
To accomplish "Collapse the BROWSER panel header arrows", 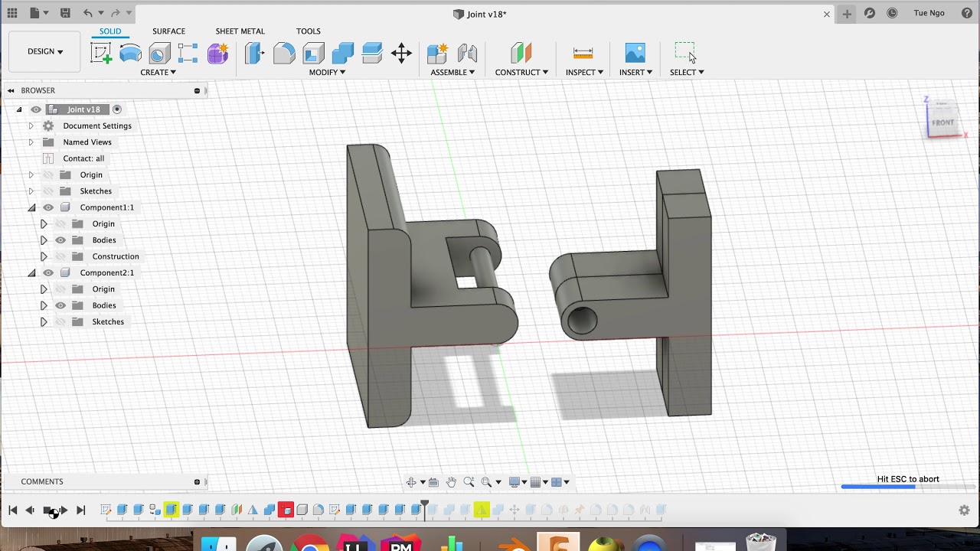I will tap(11, 90).
